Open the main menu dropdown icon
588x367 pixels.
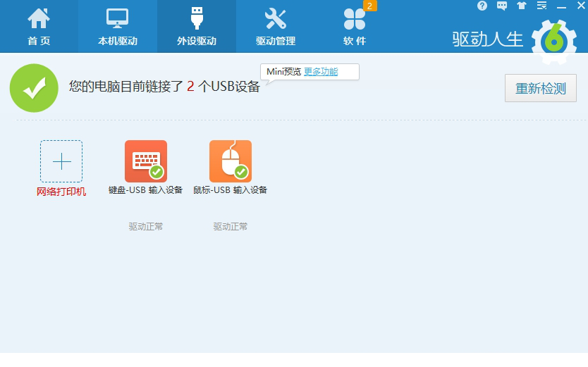[541, 6]
